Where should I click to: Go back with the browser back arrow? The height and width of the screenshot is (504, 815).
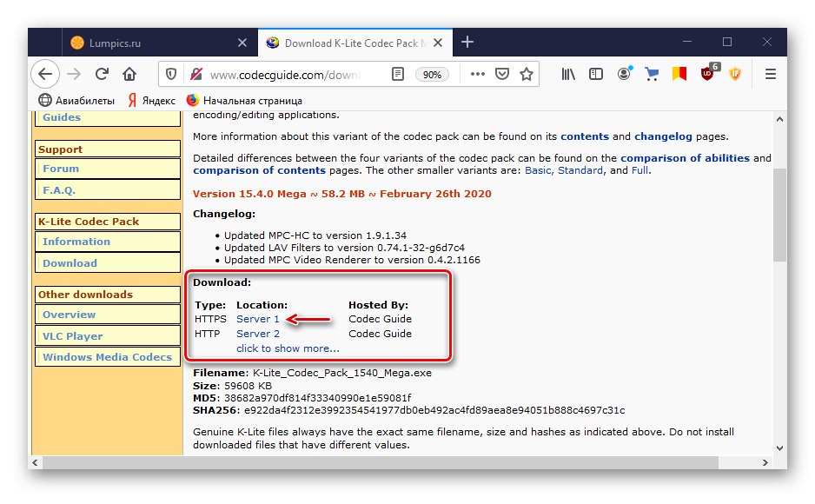(x=45, y=75)
